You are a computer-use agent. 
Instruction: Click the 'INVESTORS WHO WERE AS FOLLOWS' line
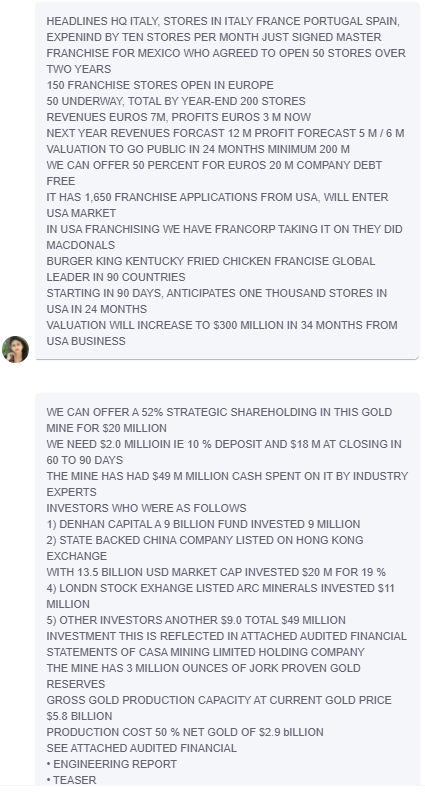[147, 508]
